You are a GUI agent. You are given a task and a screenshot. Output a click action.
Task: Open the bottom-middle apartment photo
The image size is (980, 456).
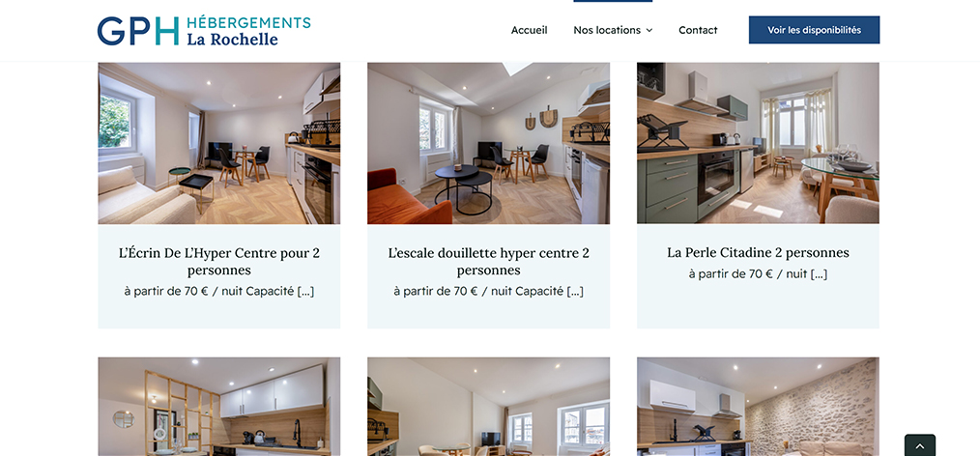pyautogui.click(x=489, y=407)
